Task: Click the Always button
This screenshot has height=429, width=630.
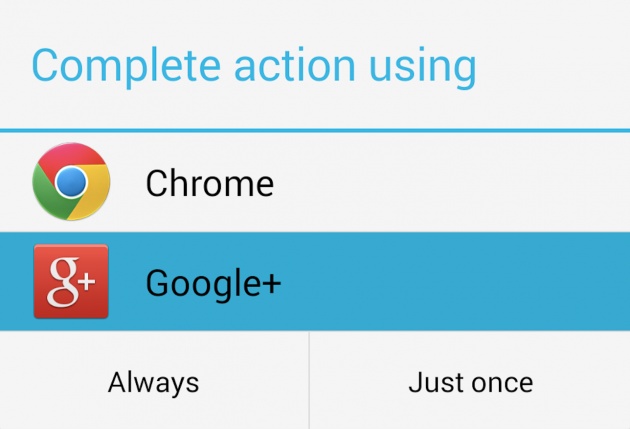Action: (154, 380)
